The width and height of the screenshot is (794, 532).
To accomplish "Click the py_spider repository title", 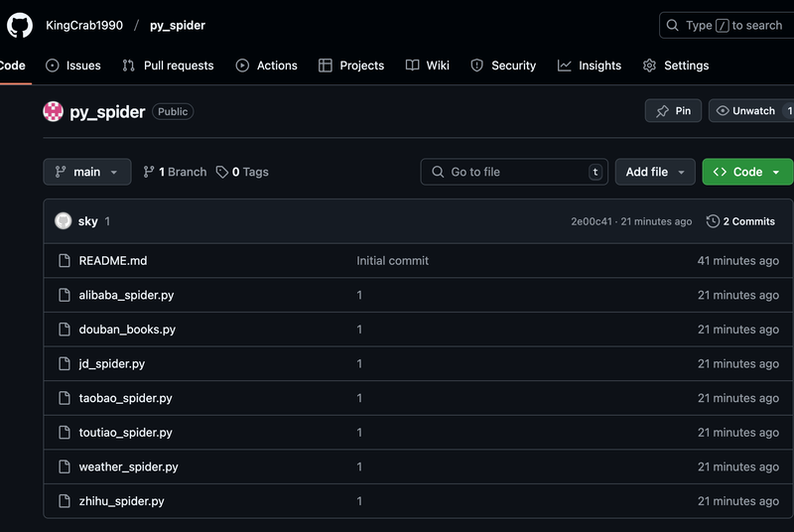I will pyautogui.click(x=107, y=112).
